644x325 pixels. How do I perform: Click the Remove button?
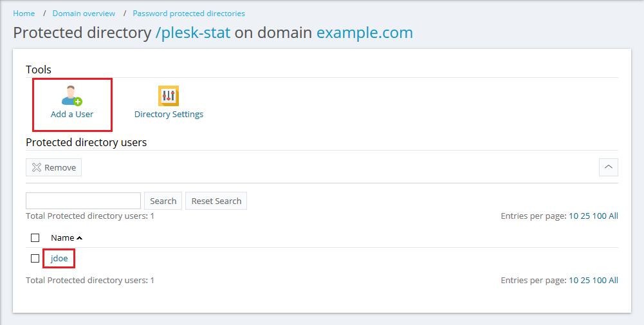[x=54, y=167]
